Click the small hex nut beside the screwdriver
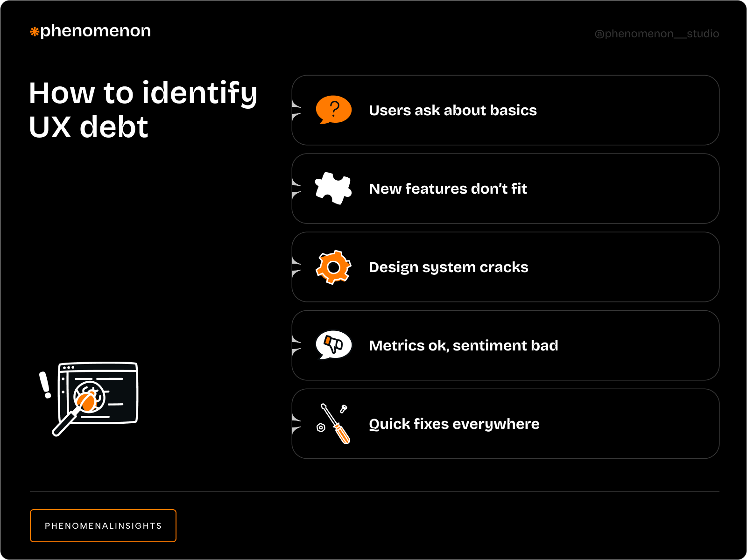Image resolution: width=747 pixels, height=560 pixels. (321, 427)
